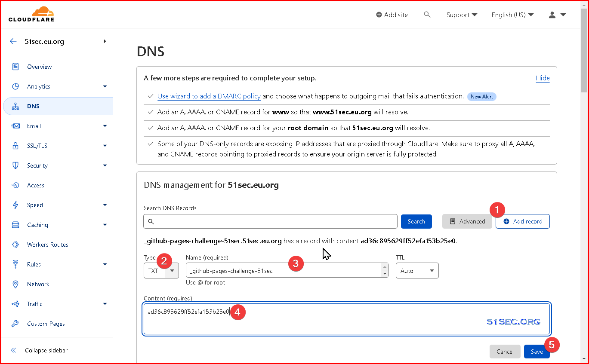Click the Speed lightning bolt icon

15,205
